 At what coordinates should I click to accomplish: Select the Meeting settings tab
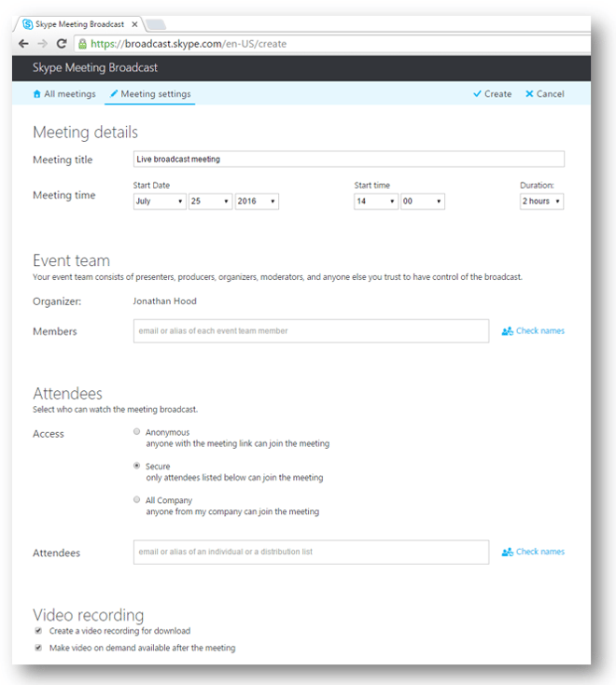pos(150,94)
